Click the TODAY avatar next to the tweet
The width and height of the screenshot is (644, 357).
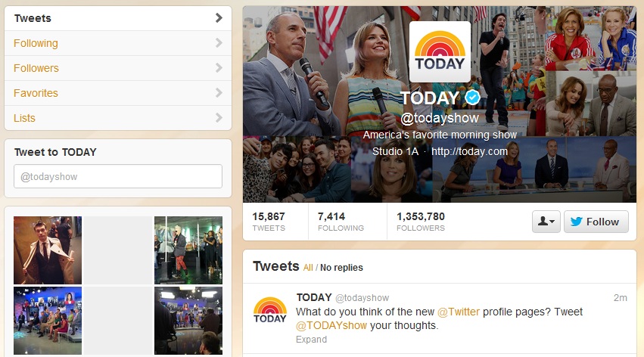pos(270,310)
